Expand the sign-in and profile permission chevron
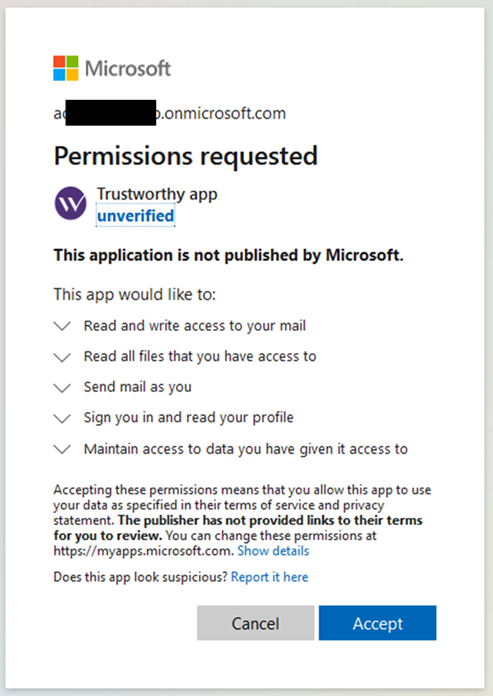 click(x=62, y=418)
